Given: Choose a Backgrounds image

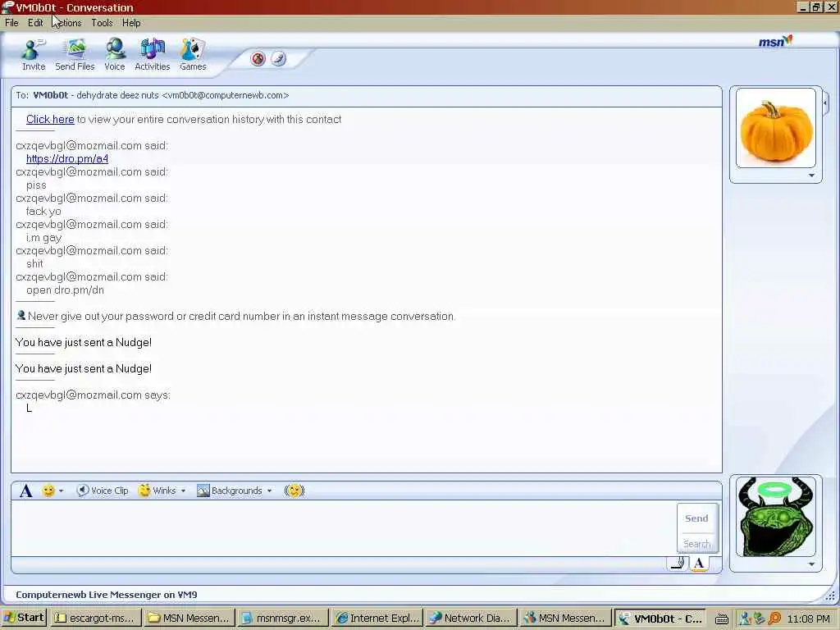Looking at the screenshot, I should coord(230,491).
